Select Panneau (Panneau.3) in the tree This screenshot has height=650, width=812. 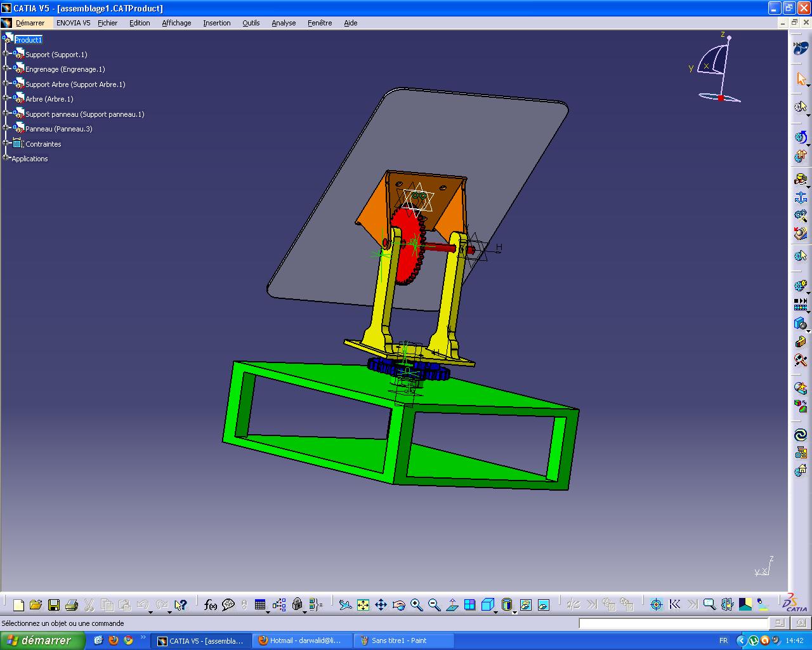[x=59, y=129]
